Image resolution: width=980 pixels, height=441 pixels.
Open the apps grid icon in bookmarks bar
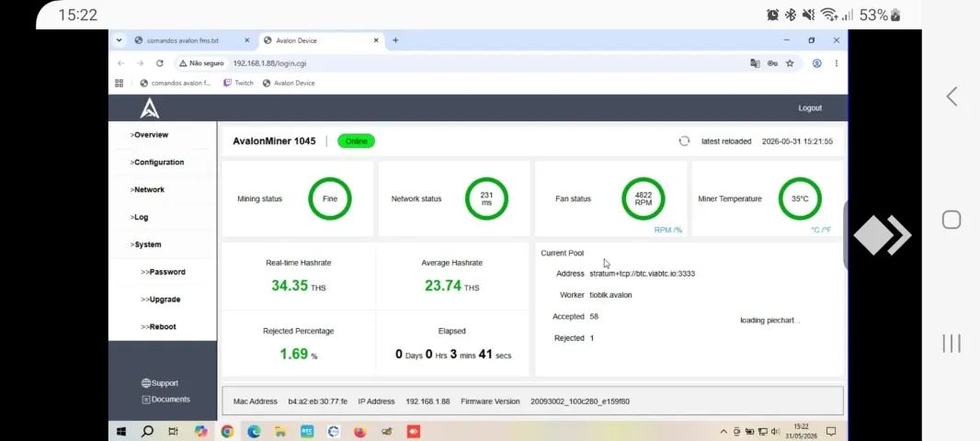click(x=119, y=83)
